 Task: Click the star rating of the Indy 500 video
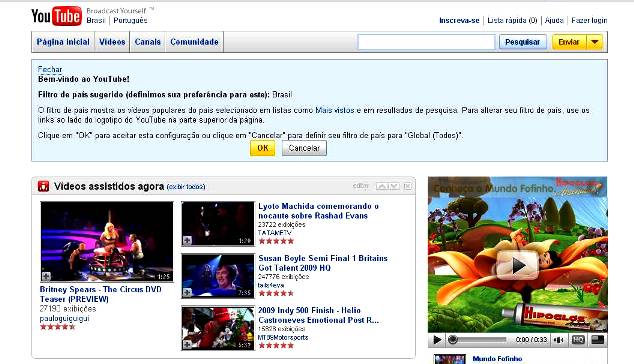point(276,345)
